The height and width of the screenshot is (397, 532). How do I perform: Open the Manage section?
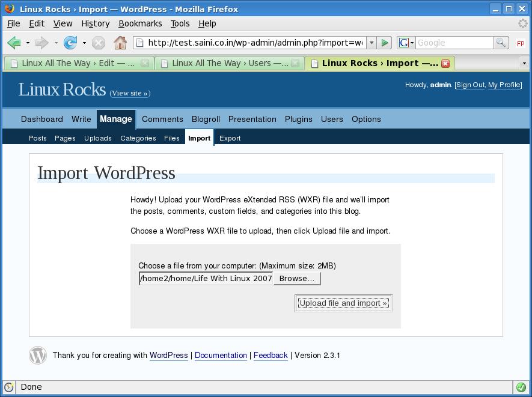pos(116,119)
